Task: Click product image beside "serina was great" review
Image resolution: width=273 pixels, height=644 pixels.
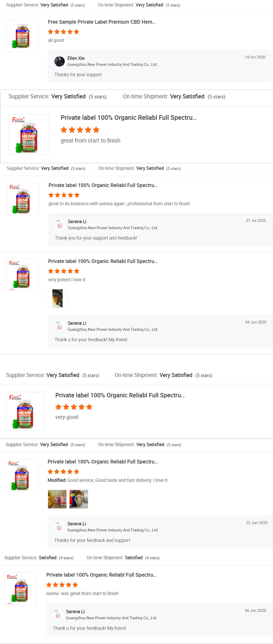Action: (x=21, y=589)
